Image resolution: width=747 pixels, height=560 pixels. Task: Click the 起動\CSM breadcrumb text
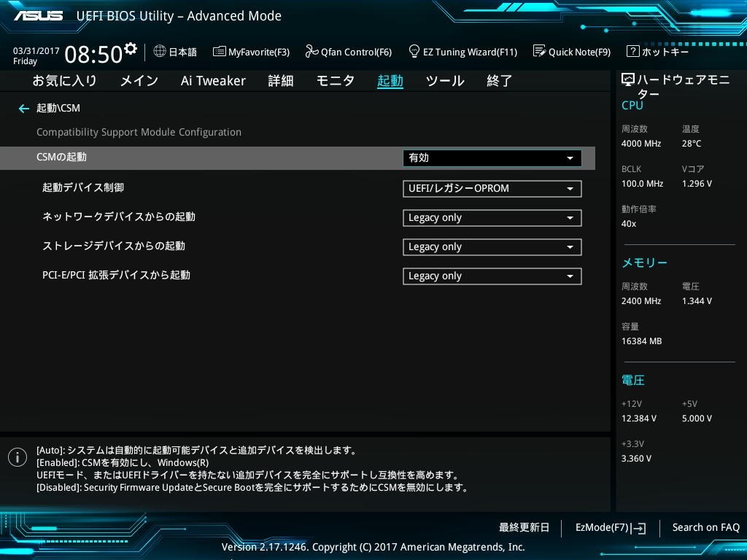pyautogui.click(x=58, y=109)
